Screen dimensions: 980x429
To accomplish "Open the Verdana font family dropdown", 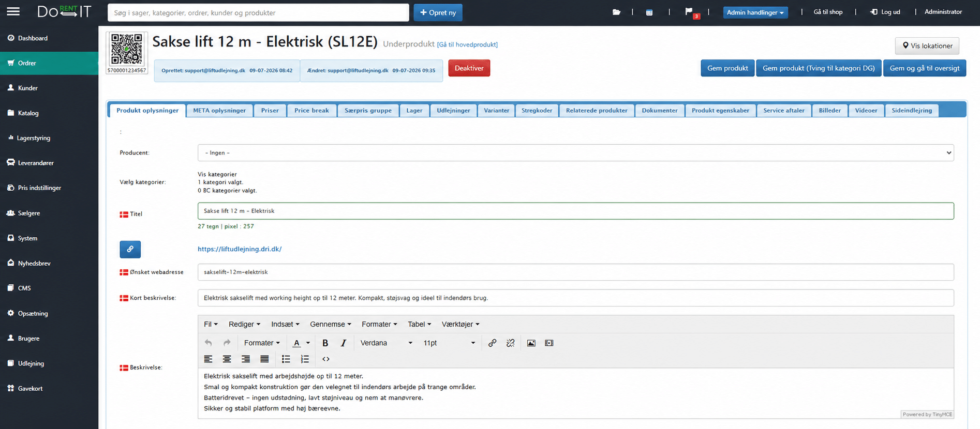I will [x=386, y=343].
